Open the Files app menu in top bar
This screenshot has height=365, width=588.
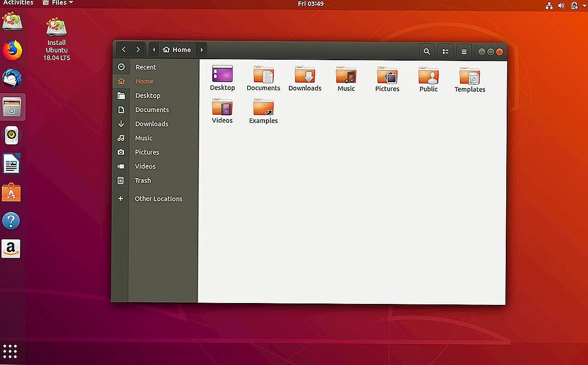(x=58, y=3)
